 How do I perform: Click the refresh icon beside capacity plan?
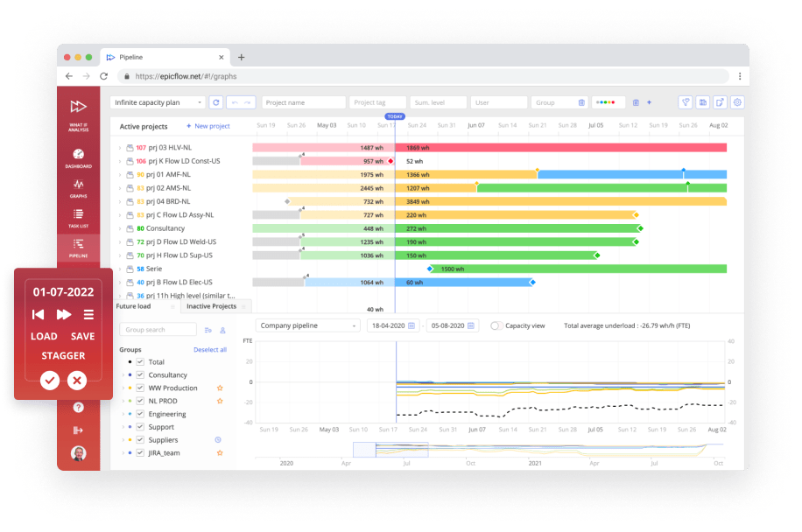pos(215,102)
